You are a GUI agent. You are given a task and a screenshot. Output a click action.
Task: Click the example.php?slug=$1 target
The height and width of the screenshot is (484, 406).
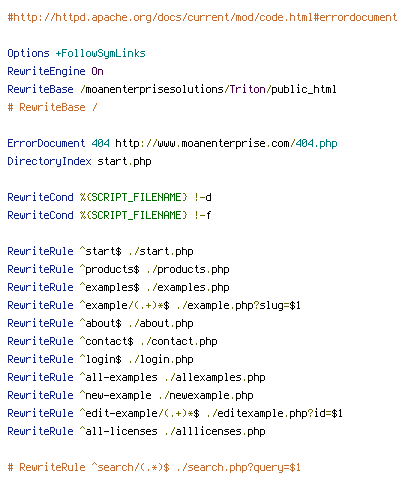click(239, 305)
